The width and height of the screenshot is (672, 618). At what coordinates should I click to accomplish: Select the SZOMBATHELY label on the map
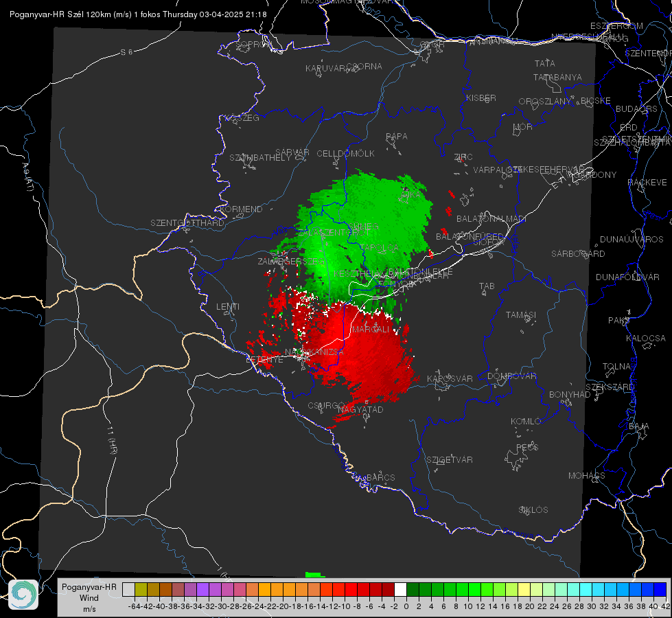[259, 157]
